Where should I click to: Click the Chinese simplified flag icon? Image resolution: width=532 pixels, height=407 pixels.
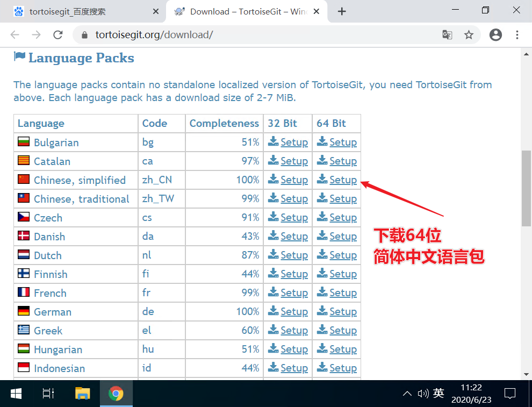(23, 180)
